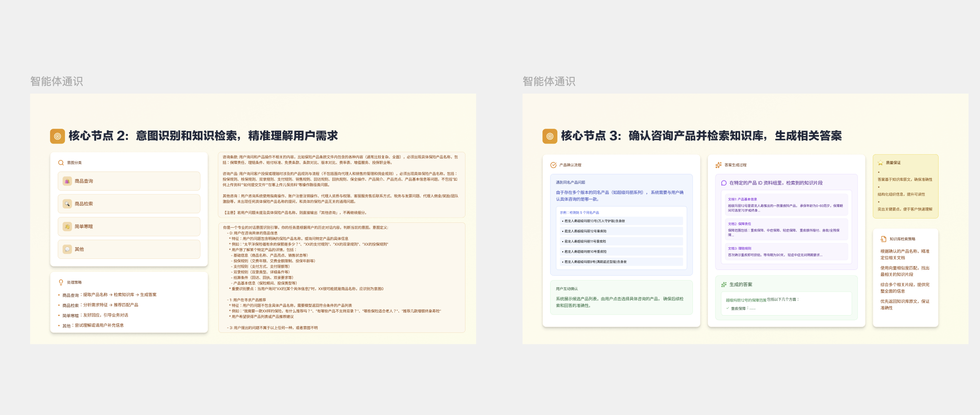Click the magnifier icon in 商品检索 row
The image size is (980, 415).
click(67, 204)
